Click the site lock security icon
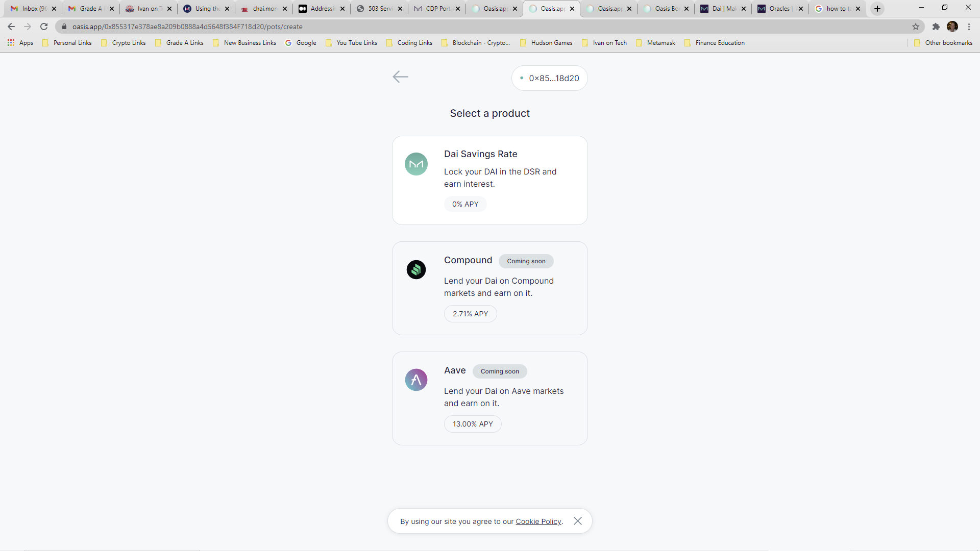The image size is (980, 551). pos(64,27)
